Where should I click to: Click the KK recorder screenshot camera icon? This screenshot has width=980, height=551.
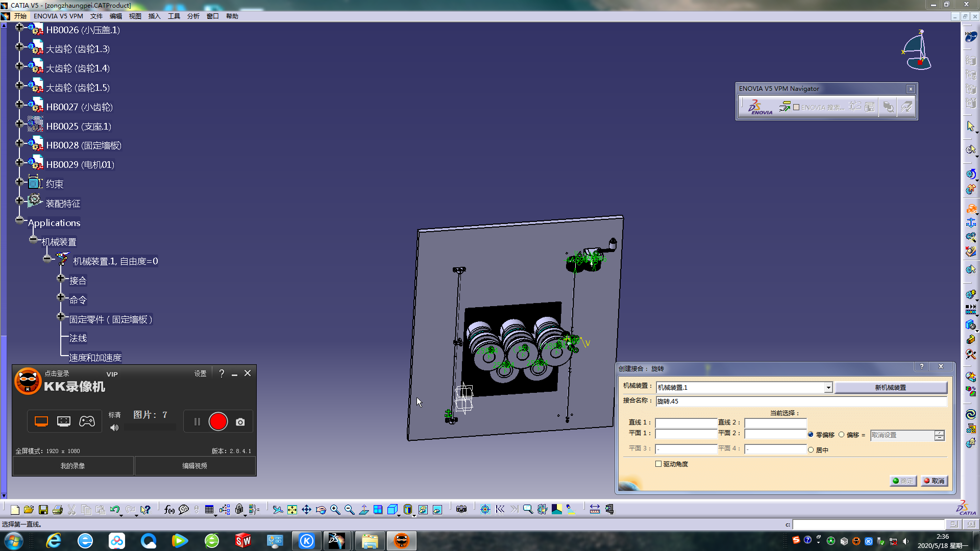coord(240,422)
